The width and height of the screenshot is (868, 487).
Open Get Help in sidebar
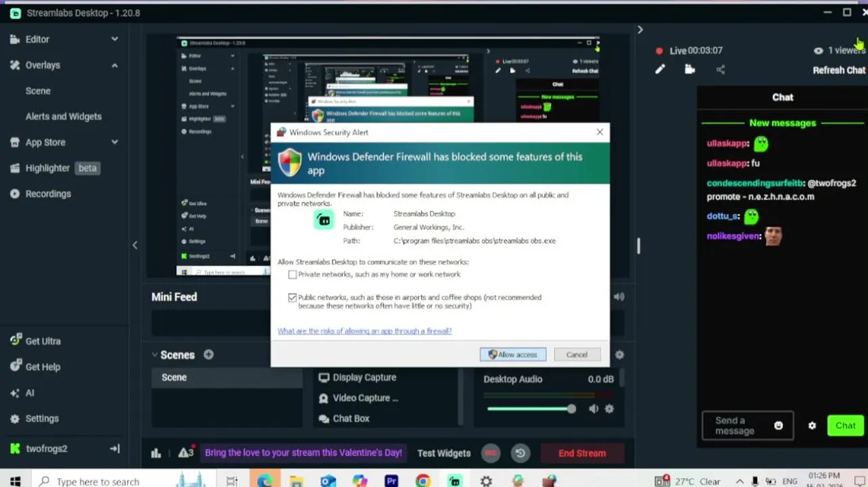coord(43,367)
